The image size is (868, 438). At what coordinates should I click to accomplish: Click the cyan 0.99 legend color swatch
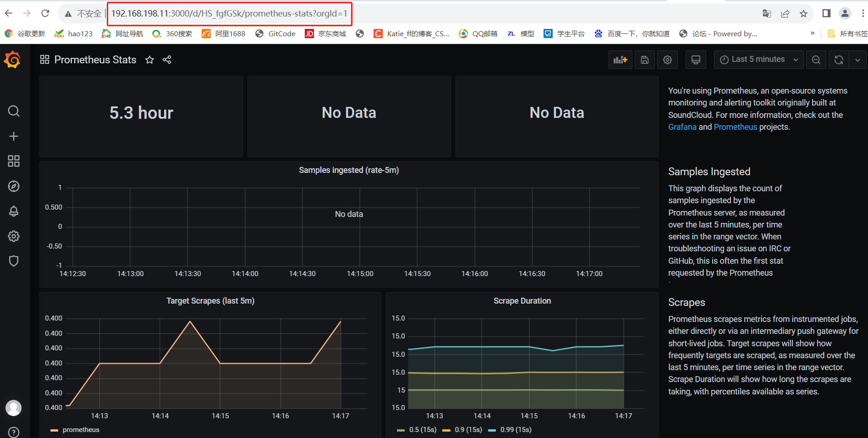coord(492,430)
